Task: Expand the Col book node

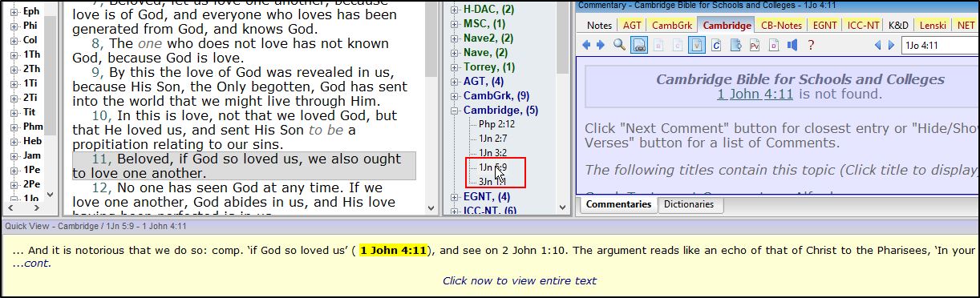Action: pyautogui.click(x=14, y=40)
